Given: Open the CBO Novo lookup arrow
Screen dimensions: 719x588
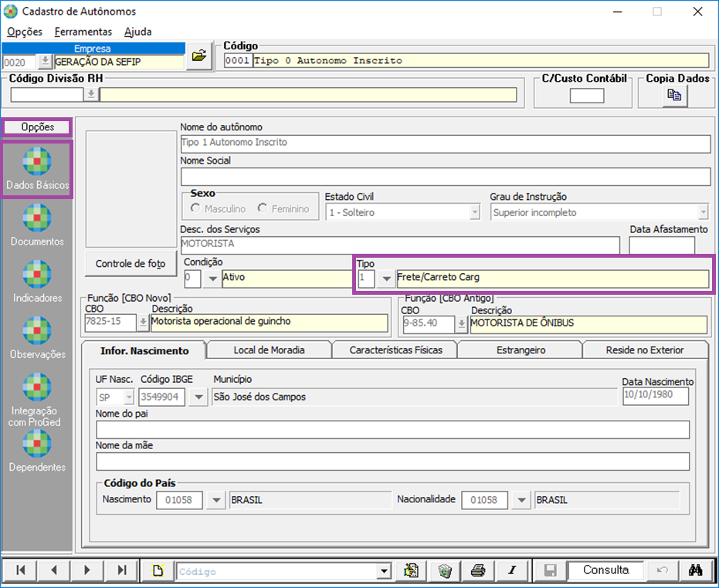Looking at the screenshot, I should (x=143, y=323).
